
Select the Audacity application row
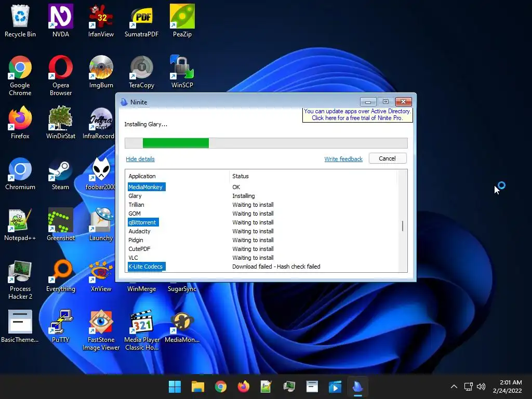coord(262,231)
